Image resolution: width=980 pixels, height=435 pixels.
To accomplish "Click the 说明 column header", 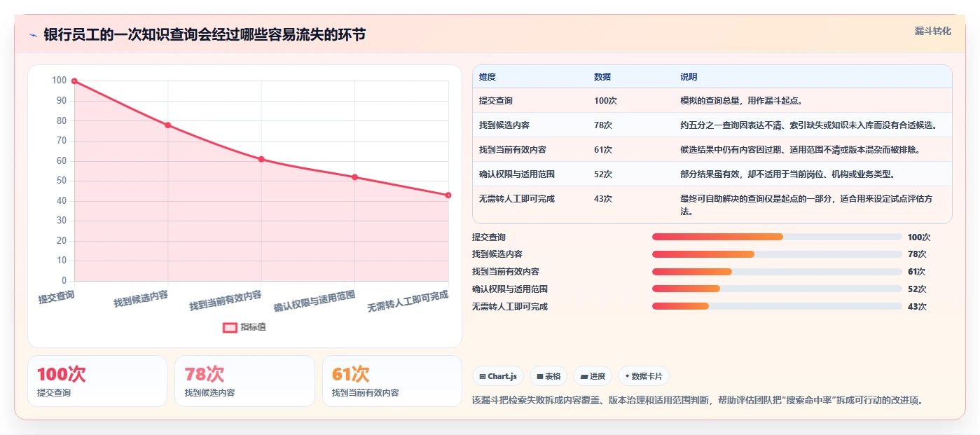I will point(689,77).
